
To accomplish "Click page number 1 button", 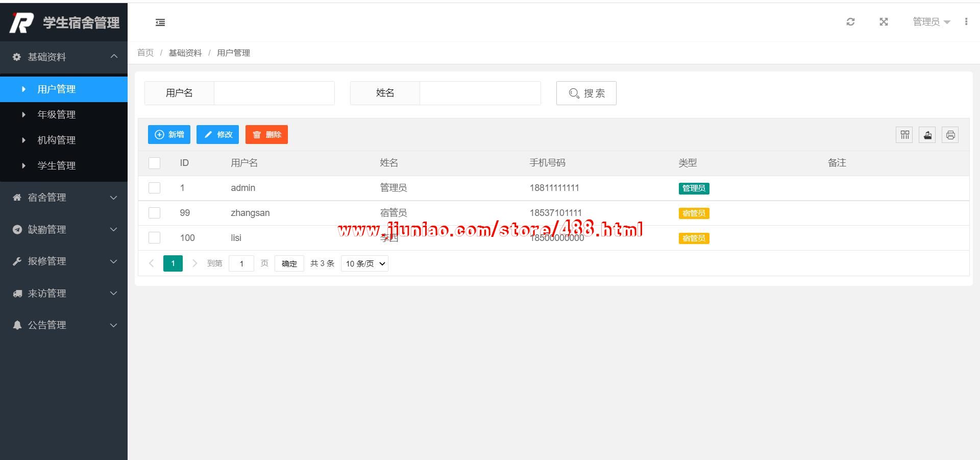I will [173, 263].
